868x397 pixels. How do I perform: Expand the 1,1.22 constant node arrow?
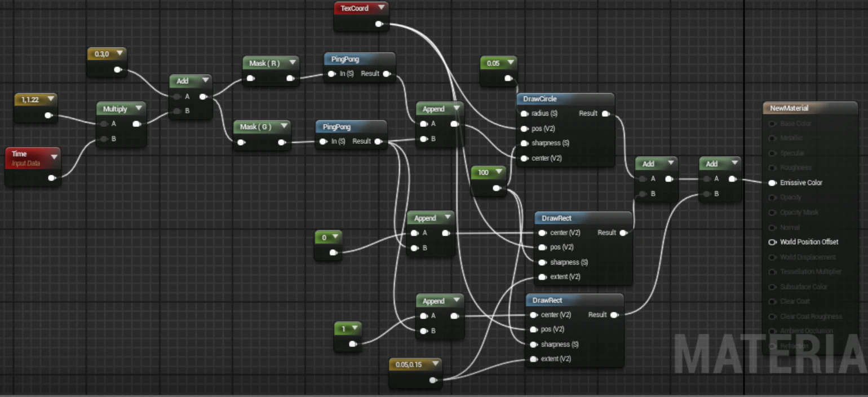(51, 99)
